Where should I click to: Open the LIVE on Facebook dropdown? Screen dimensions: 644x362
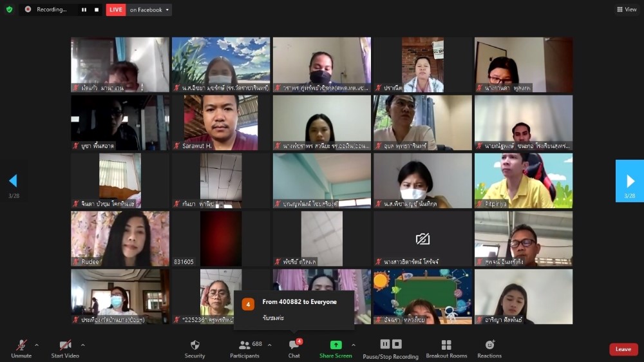coord(149,10)
